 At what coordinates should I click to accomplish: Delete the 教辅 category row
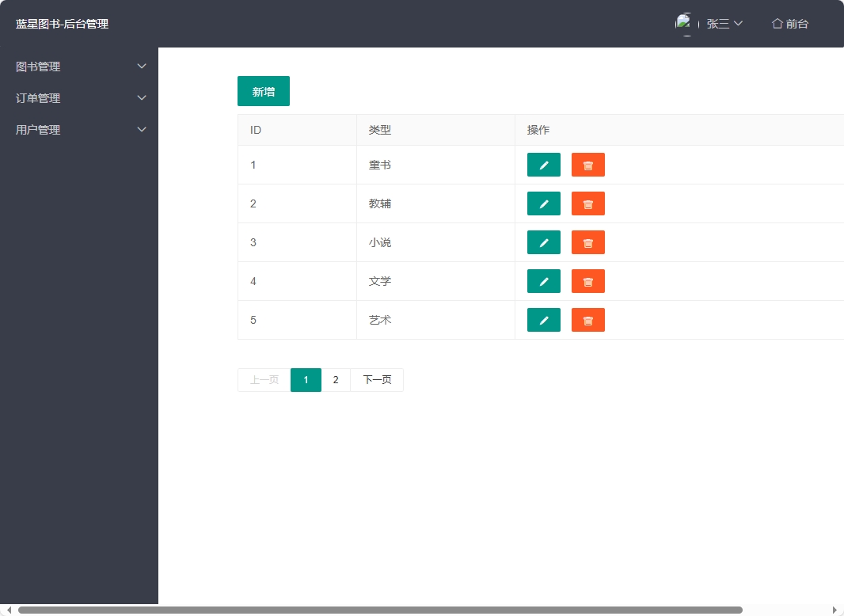587,203
